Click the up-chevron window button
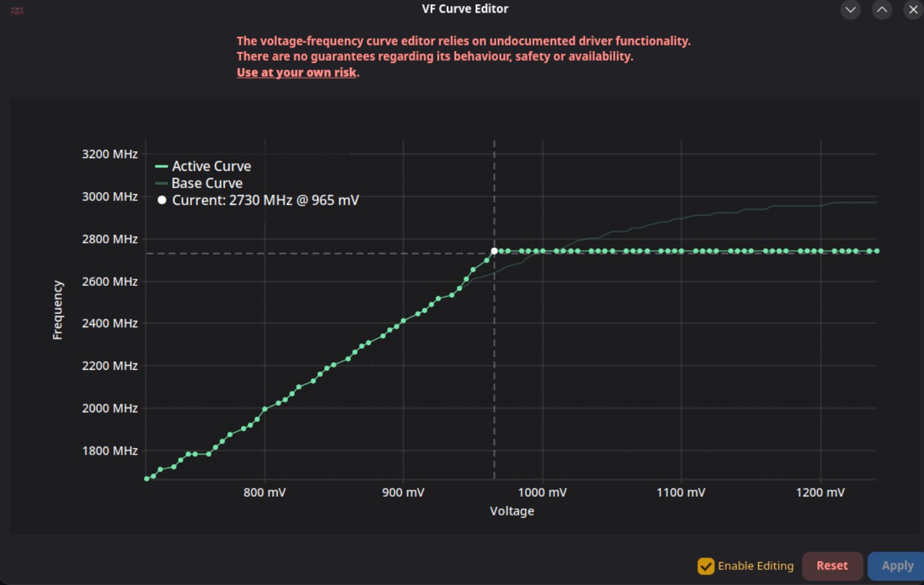This screenshot has width=924, height=585. [x=881, y=10]
